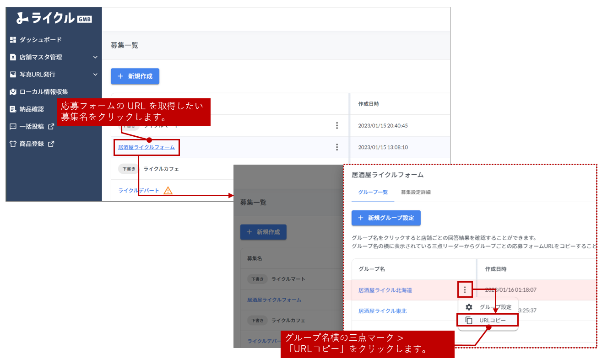Open three-dot menu for 居酒屋ライクルフォーム row

[x=337, y=147]
